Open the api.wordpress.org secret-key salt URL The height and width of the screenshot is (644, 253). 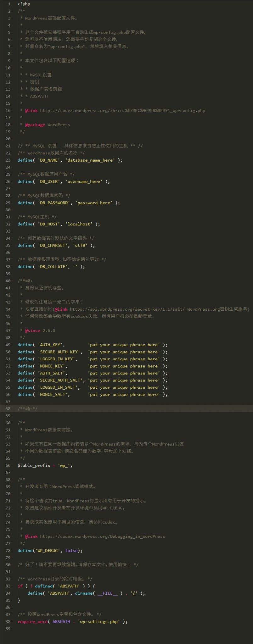click(x=127, y=309)
